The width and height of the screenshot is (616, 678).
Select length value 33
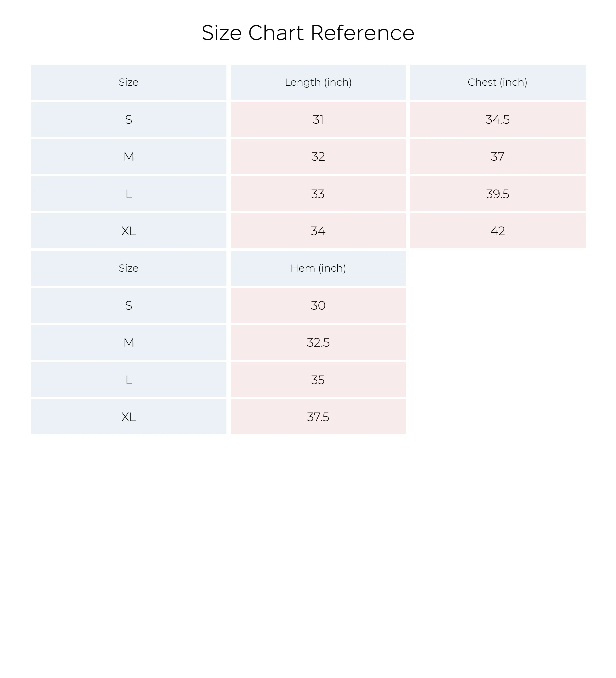318,194
